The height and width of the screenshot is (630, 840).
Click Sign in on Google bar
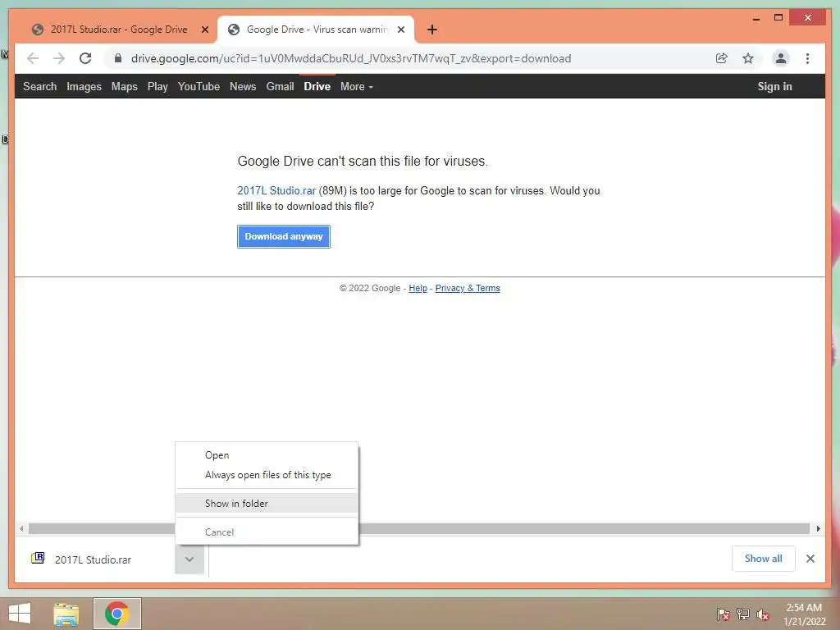pos(774,86)
